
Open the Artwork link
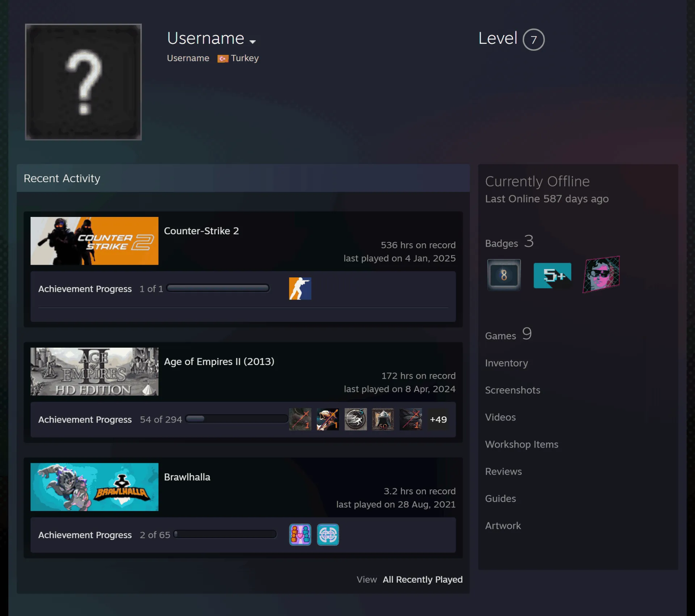point(503,526)
